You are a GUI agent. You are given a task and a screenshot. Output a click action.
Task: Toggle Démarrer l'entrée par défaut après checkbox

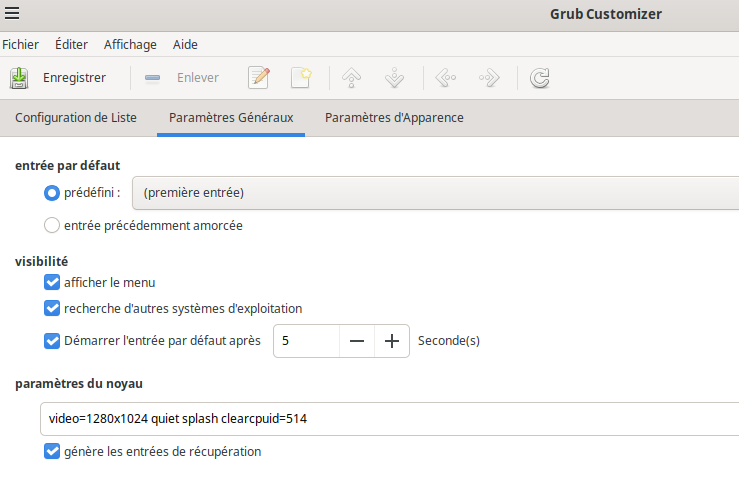[52, 341]
